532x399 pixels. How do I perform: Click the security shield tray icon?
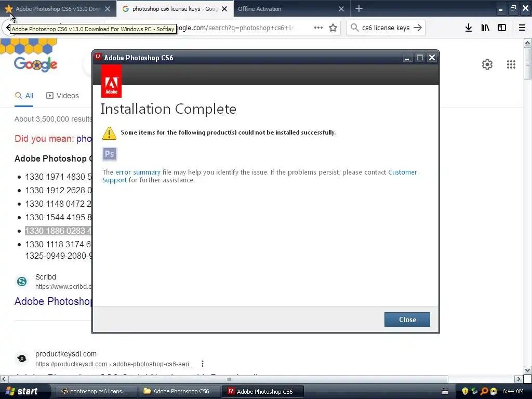[465, 391]
